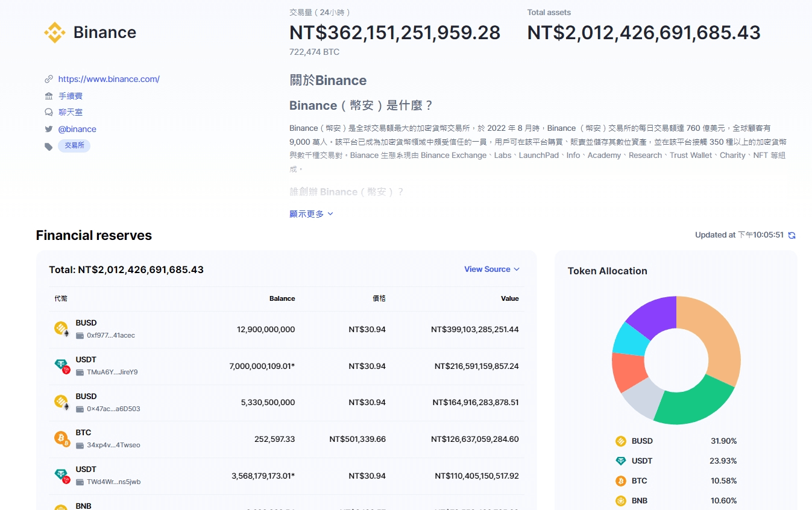Click the value NT$126,637,059,284.60
The width and height of the screenshot is (812, 510).
pyautogui.click(x=475, y=439)
